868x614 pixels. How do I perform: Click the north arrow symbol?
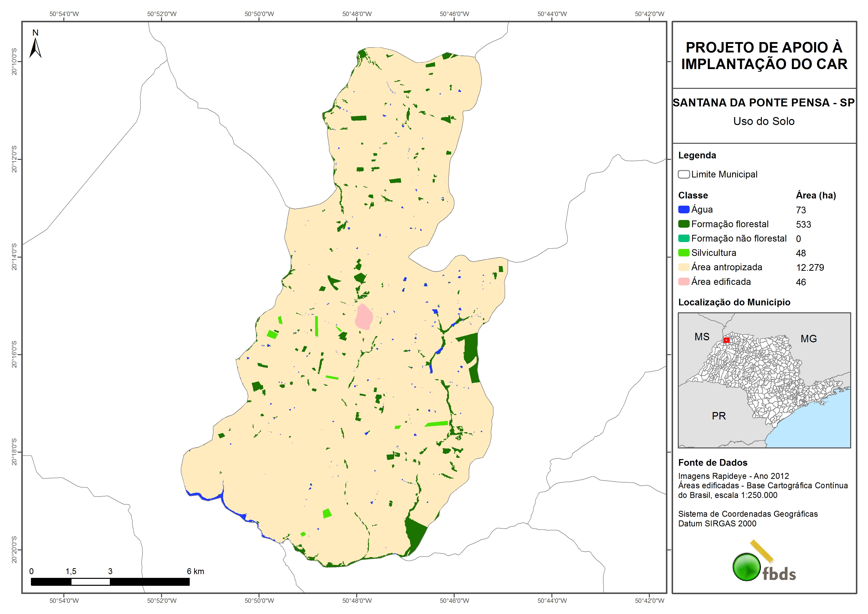point(35,48)
